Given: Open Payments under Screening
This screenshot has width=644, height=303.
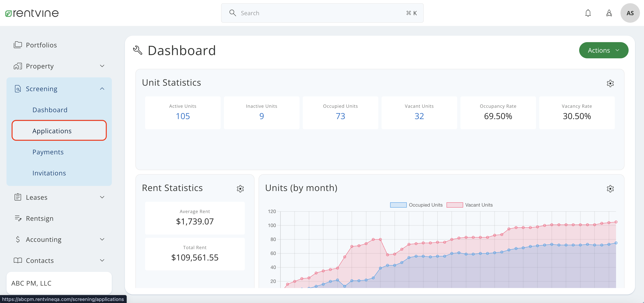Looking at the screenshot, I should (x=48, y=152).
